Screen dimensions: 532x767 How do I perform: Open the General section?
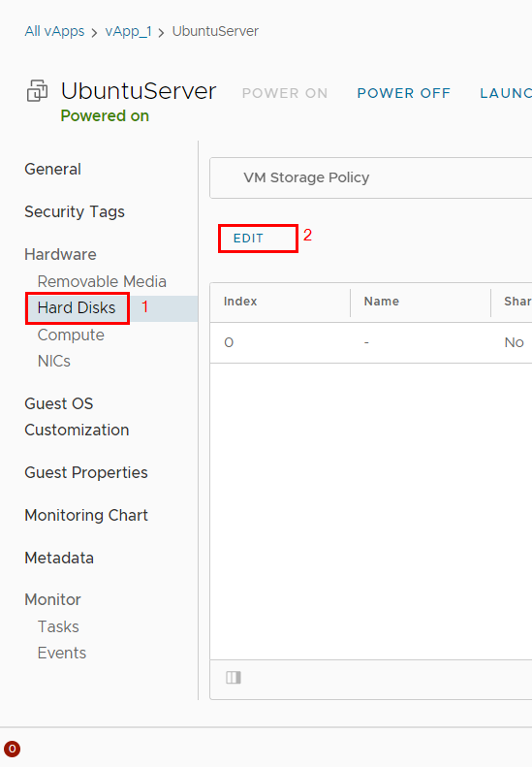[52, 170]
